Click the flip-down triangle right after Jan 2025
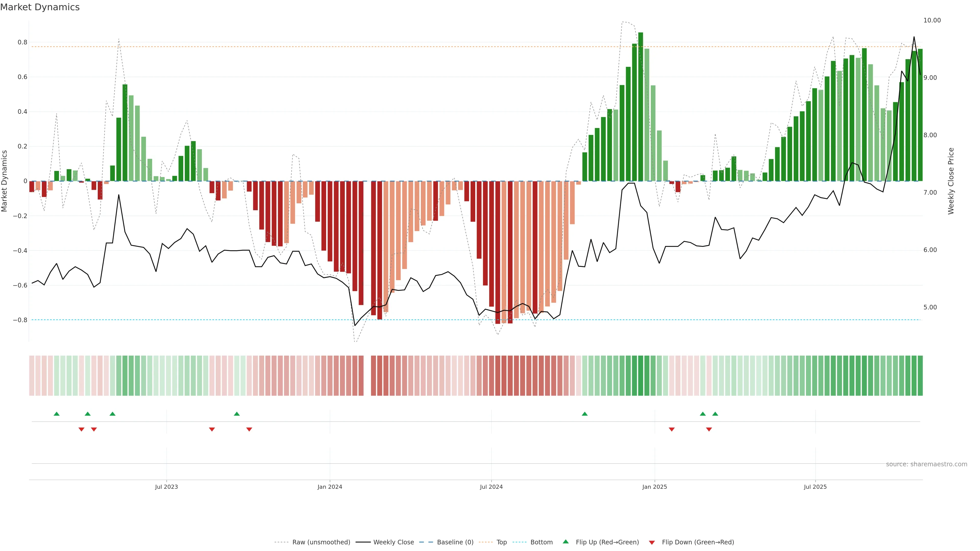The height and width of the screenshot is (551, 980). (672, 429)
